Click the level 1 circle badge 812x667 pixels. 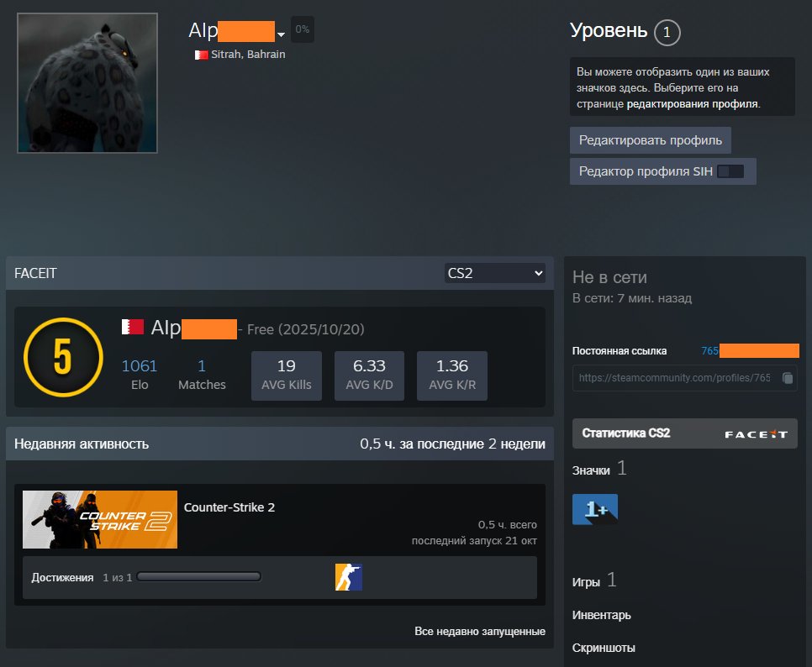667,33
